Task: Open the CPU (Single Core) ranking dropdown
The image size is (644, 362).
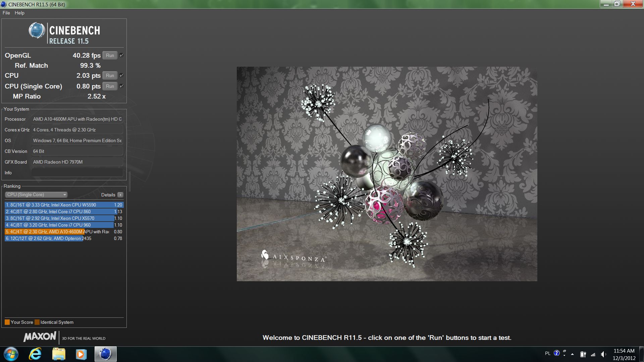Action: 36,195
